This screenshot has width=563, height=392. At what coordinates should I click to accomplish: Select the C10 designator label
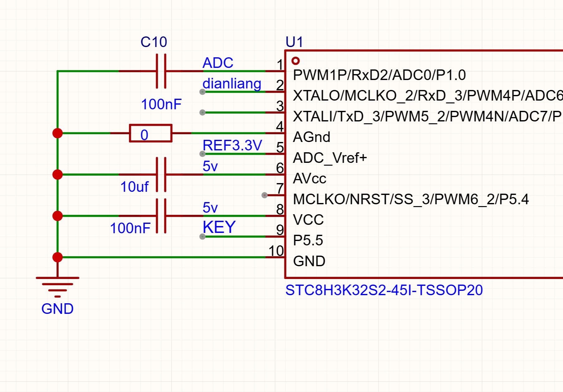(154, 42)
